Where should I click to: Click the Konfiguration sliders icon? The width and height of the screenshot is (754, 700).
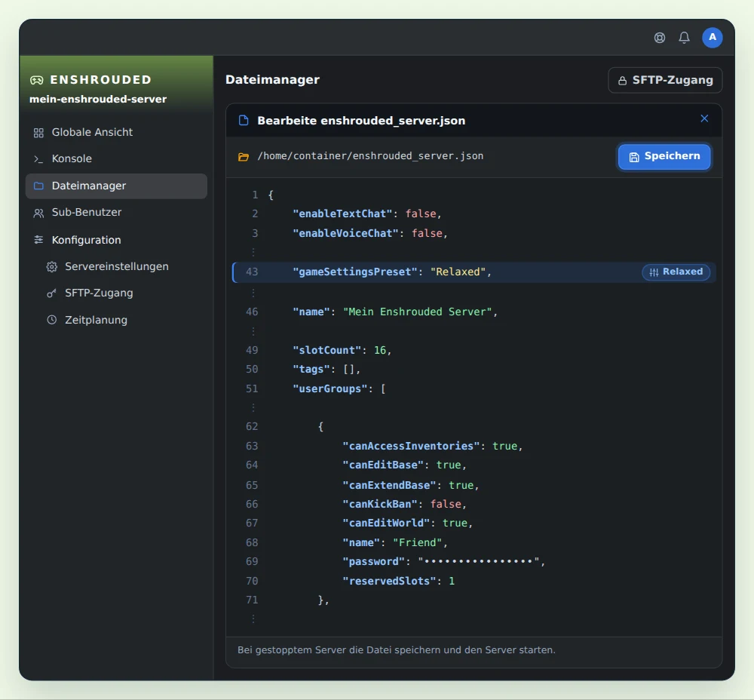point(38,240)
